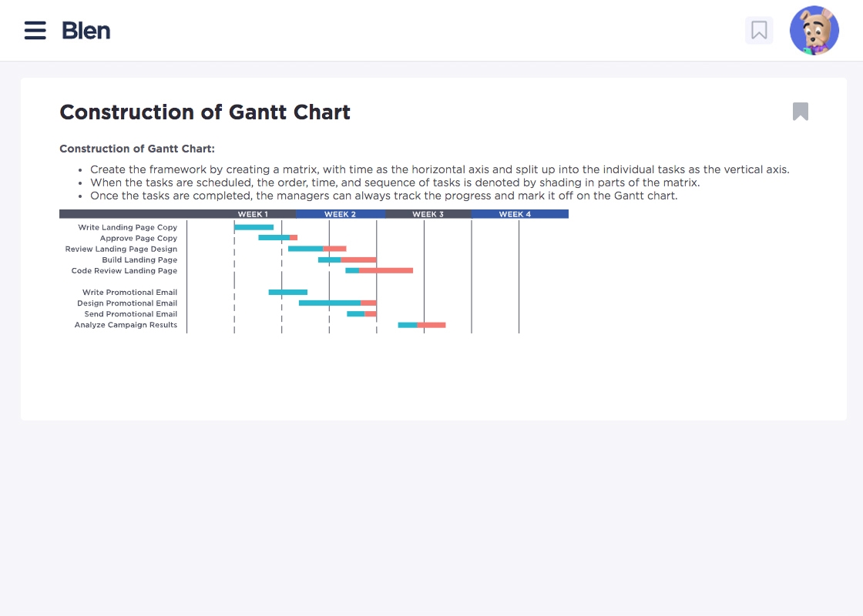Click red segment of Analyze Campaign Results bar
This screenshot has height=616, width=863.
click(x=431, y=325)
